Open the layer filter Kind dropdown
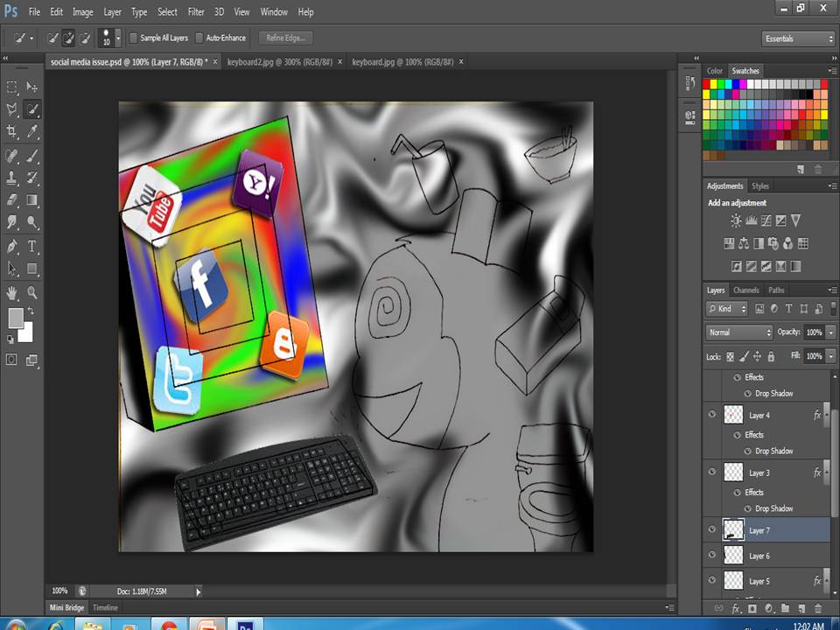Image resolution: width=840 pixels, height=630 pixels. pyautogui.click(x=727, y=309)
